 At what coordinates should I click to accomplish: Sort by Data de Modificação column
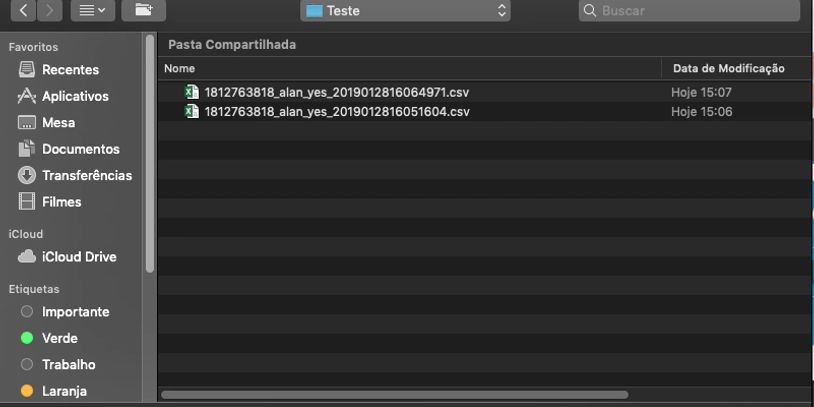[x=728, y=68]
